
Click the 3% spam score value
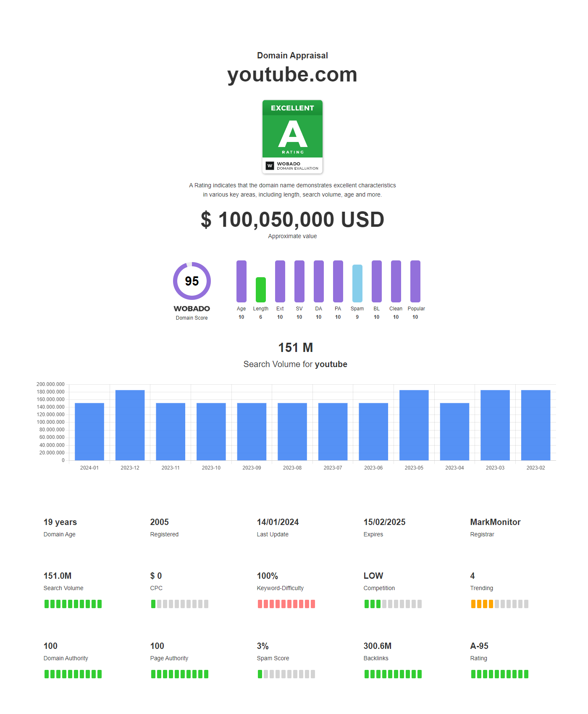(x=263, y=646)
